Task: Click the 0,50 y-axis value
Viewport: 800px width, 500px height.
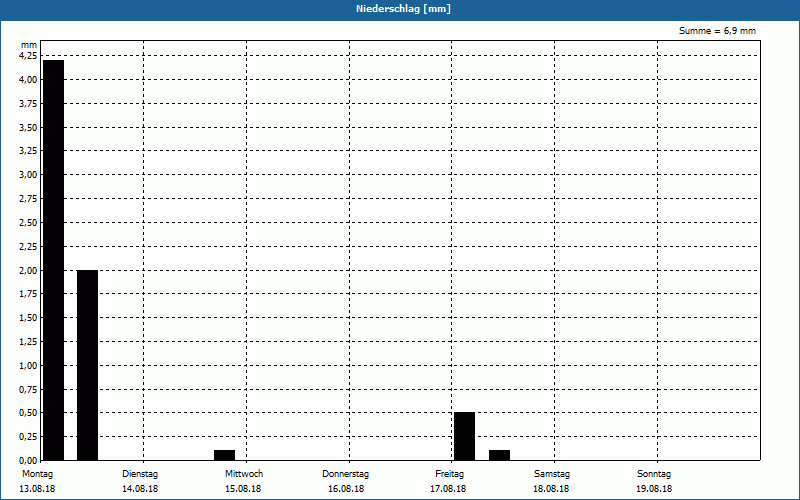Action: [28, 413]
